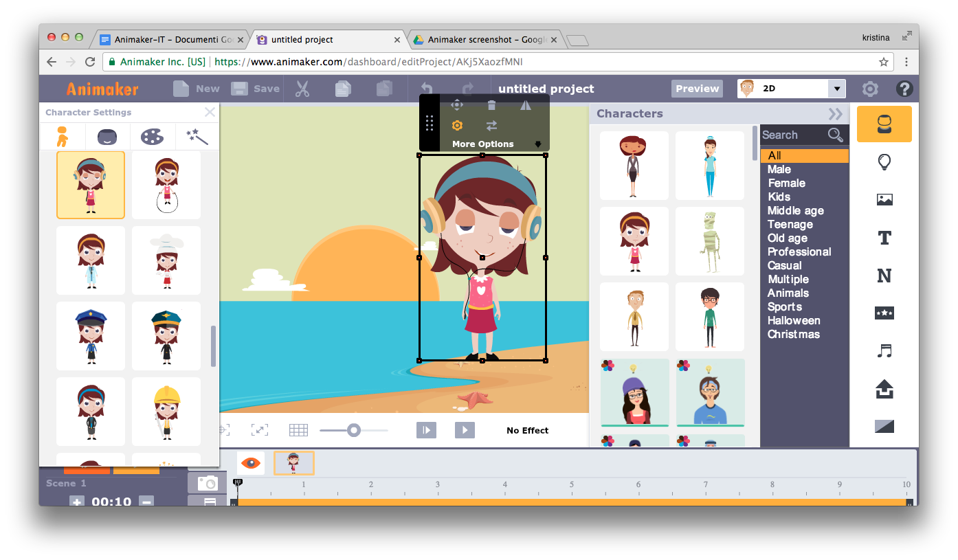
Task: Collapse the Characters panel with double chevron
Action: [835, 114]
